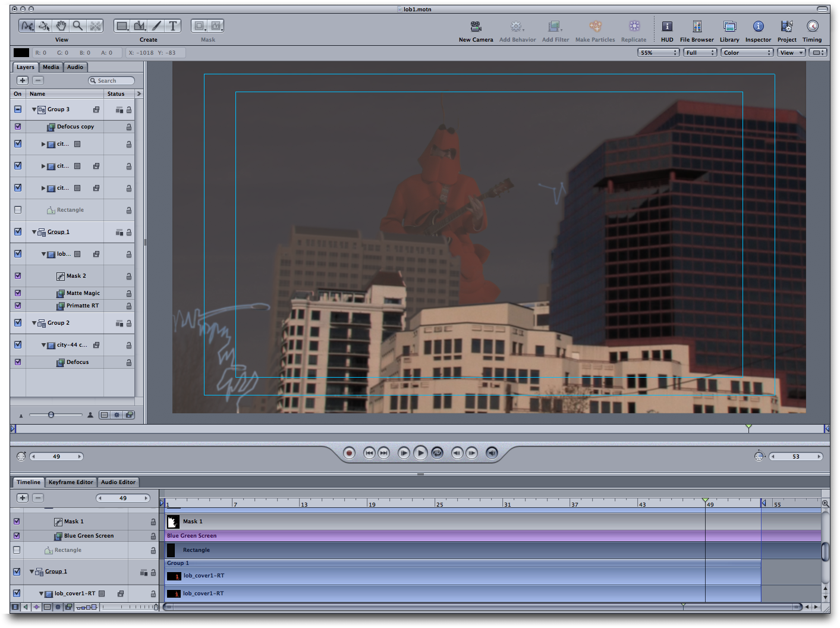Choose the Pan hand tool
The image size is (840, 628).
61,26
